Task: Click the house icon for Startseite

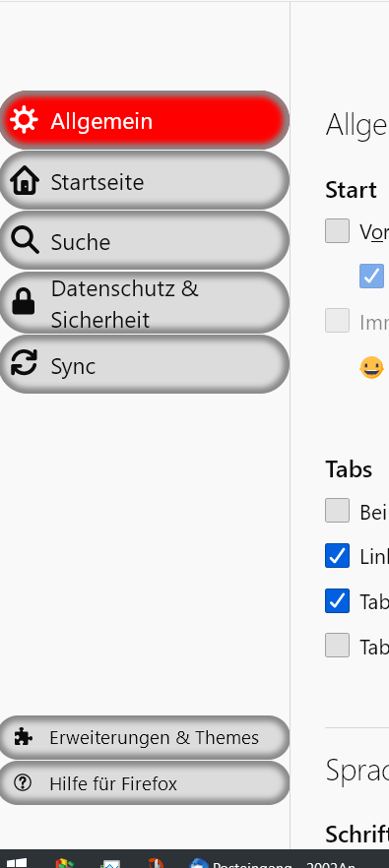Action: pyautogui.click(x=24, y=181)
